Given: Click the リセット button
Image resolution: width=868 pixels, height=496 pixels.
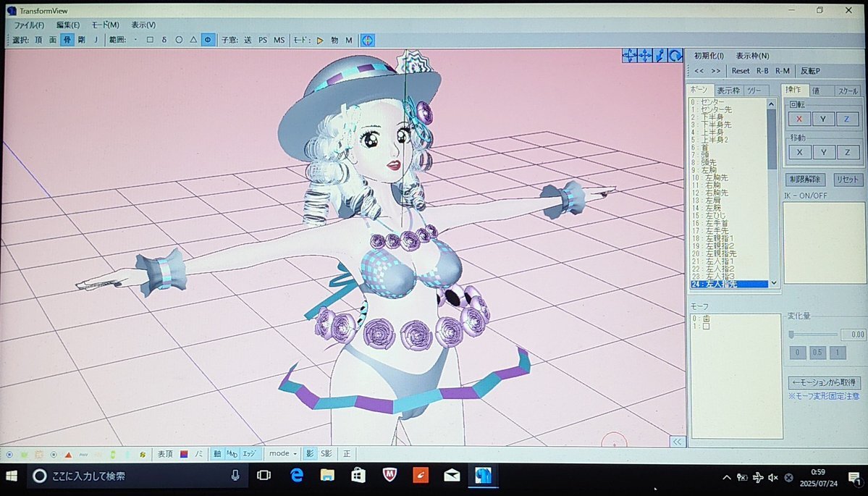Looking at the screenshot, I should [x=848, y=180].
